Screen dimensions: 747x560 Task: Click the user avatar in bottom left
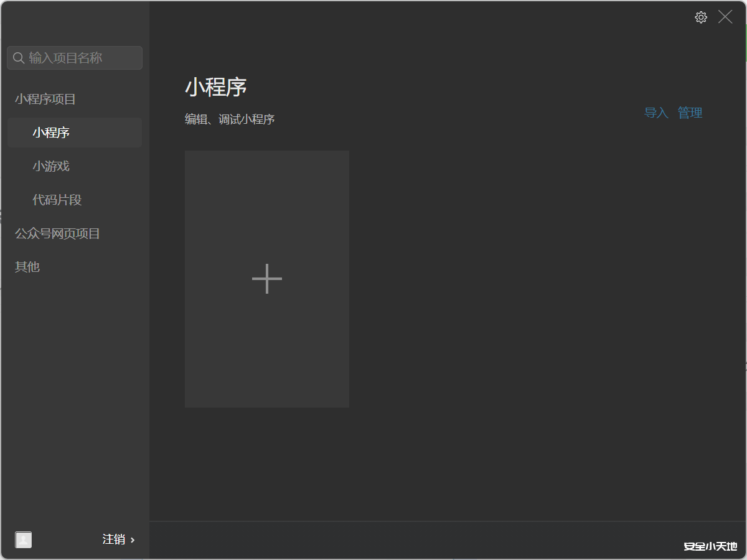tap(23, 539)
